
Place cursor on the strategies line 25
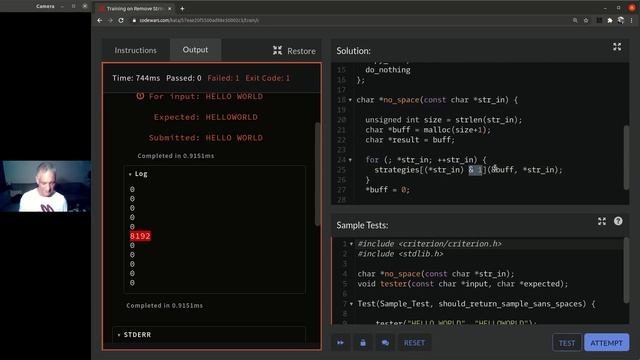(x=468, y=170)
